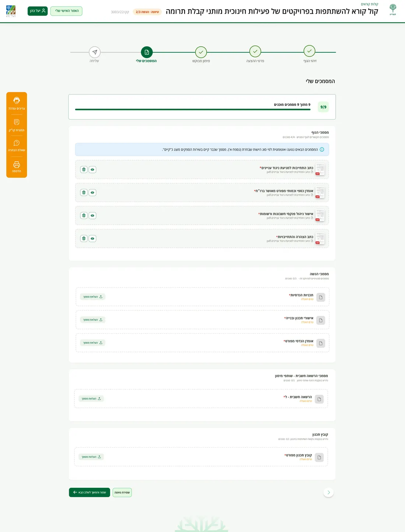Delete 'כתב הצהרה והתחייבויות' via trash icon
The height and width of the screenshot is (532, 405).
[x=84, y=239]
